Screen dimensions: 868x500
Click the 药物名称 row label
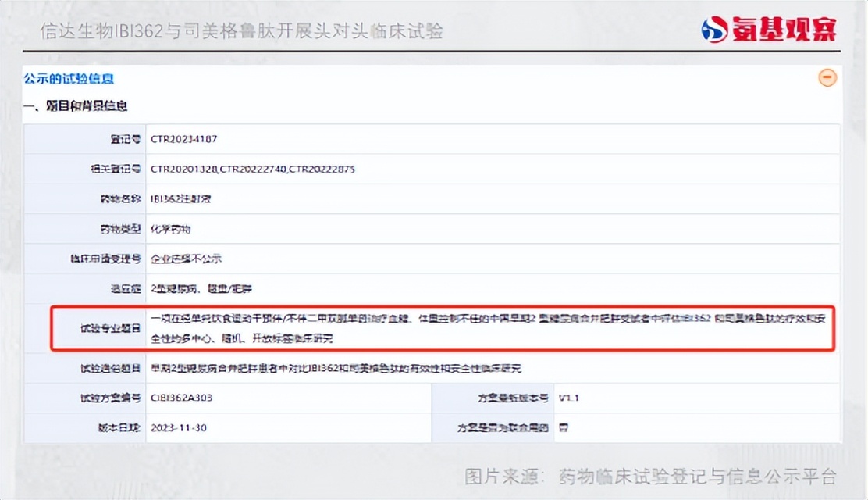(x=121, y=199)
